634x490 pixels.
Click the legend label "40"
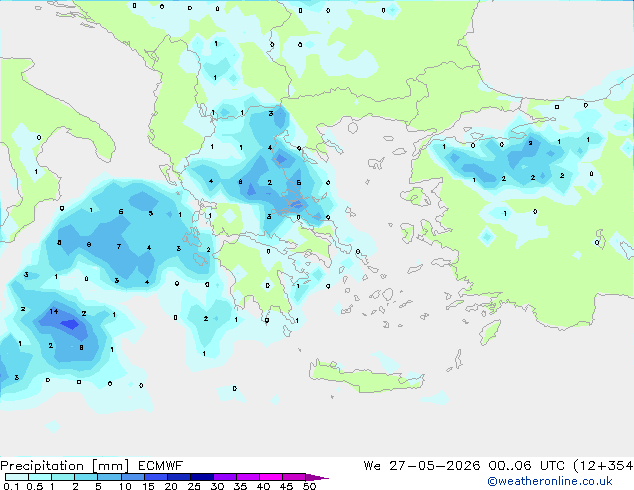264,486
